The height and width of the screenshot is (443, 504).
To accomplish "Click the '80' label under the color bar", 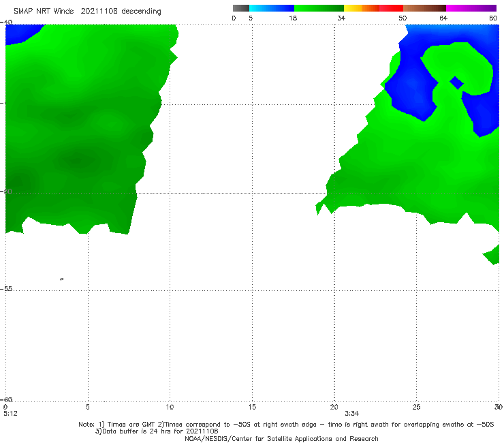I will tap(493, 18).
